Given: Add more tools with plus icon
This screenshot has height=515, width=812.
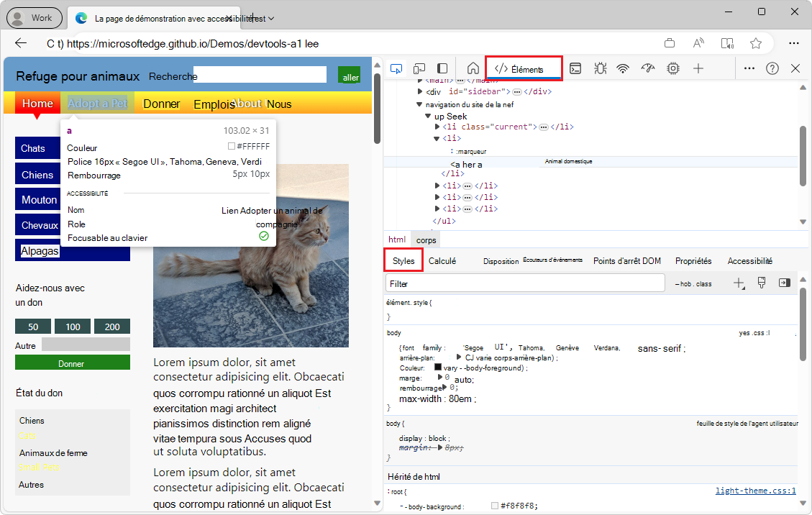Looking at the screenshot, I should (x=698, y=68).
